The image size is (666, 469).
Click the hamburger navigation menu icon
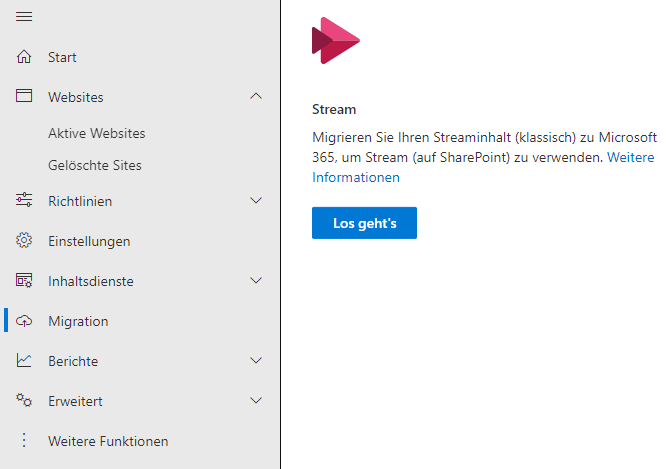coord(24,17)
